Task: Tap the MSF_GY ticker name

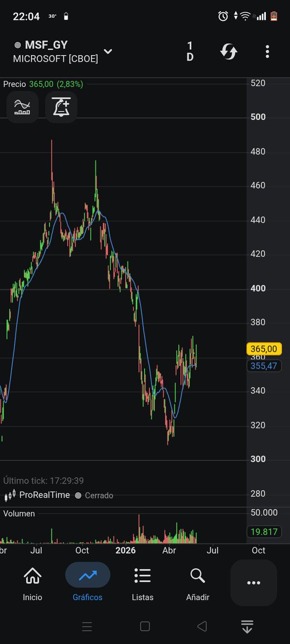Action: click(46, 46)
